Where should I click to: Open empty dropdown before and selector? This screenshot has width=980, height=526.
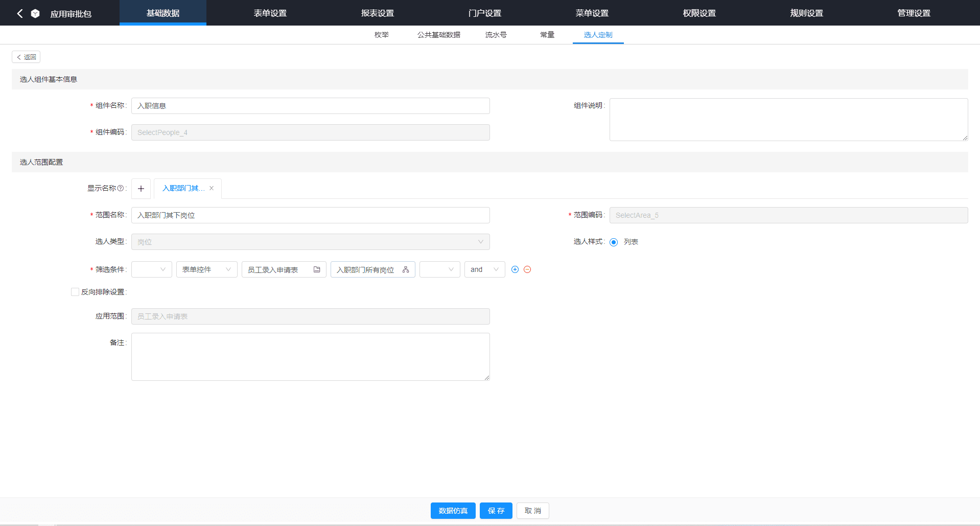(x=440, y=269)
